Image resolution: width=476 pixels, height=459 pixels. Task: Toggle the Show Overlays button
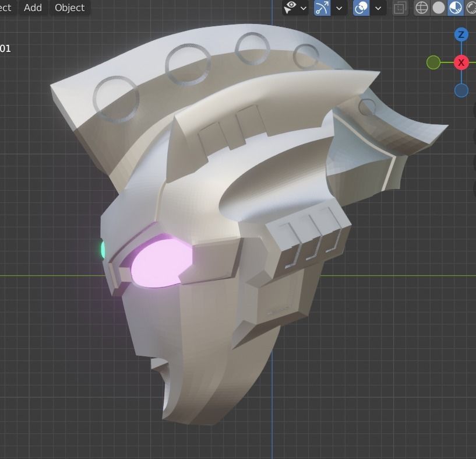pos(361,8)
